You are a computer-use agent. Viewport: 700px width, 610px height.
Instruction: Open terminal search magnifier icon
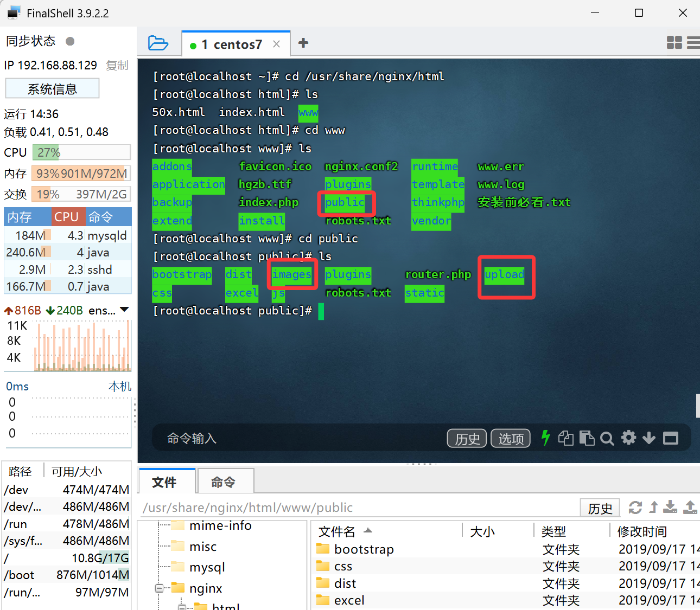coord(607,438)
